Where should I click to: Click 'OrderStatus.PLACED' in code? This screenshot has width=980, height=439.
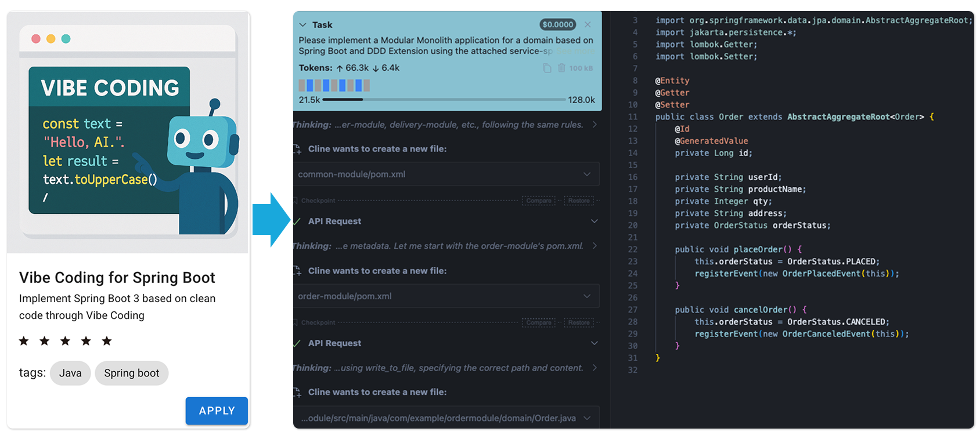tap(831, 262)
